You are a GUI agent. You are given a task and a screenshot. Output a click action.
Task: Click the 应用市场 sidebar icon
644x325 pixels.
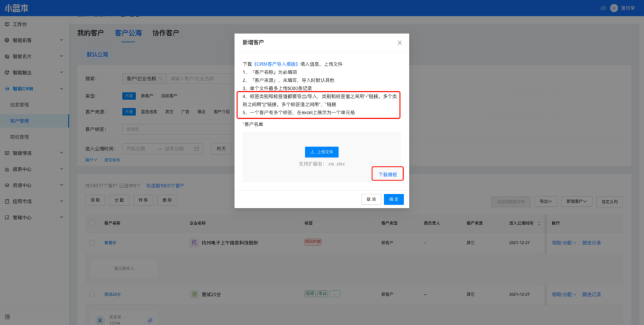7,202
